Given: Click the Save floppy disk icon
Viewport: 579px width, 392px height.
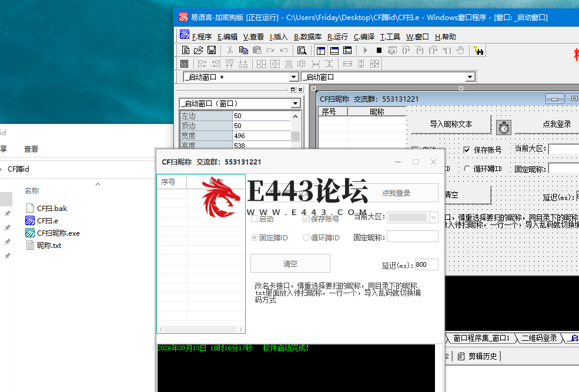Looking at the screenshot, I should [x=212, y=50].
